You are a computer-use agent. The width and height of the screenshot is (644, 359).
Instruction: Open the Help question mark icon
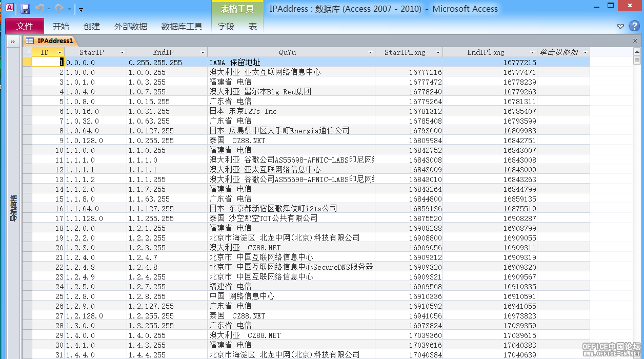(x=634, y=26)
